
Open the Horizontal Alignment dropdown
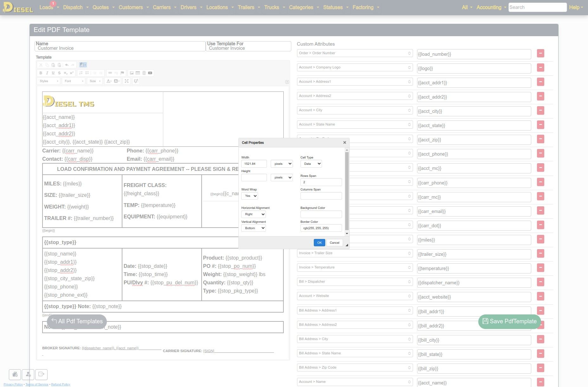[253, 214]
